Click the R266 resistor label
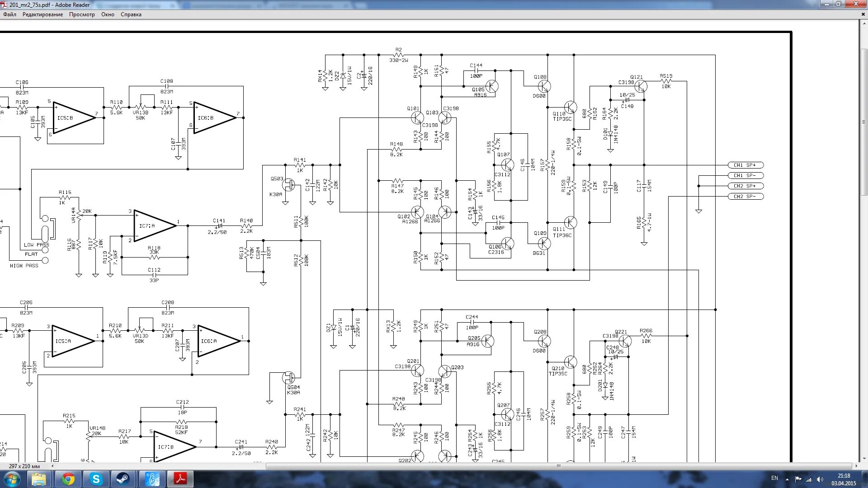 pos(646,331)
